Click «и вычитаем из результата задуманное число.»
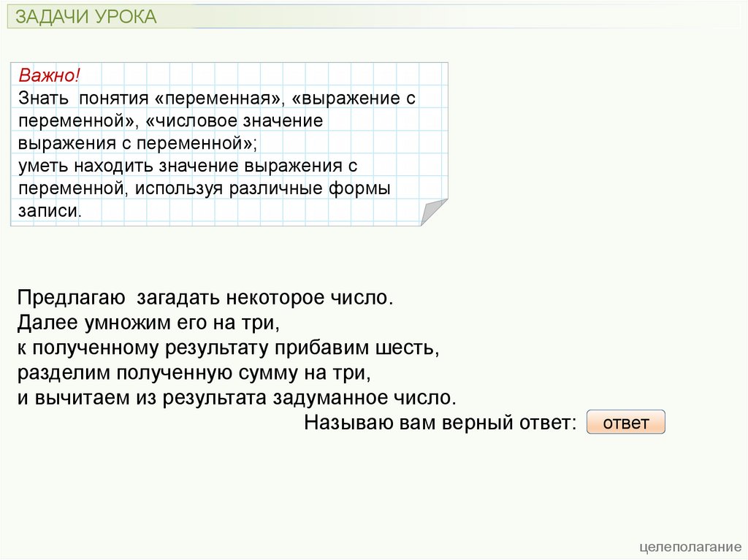This screenshot has height=560, width=748. 237,398
